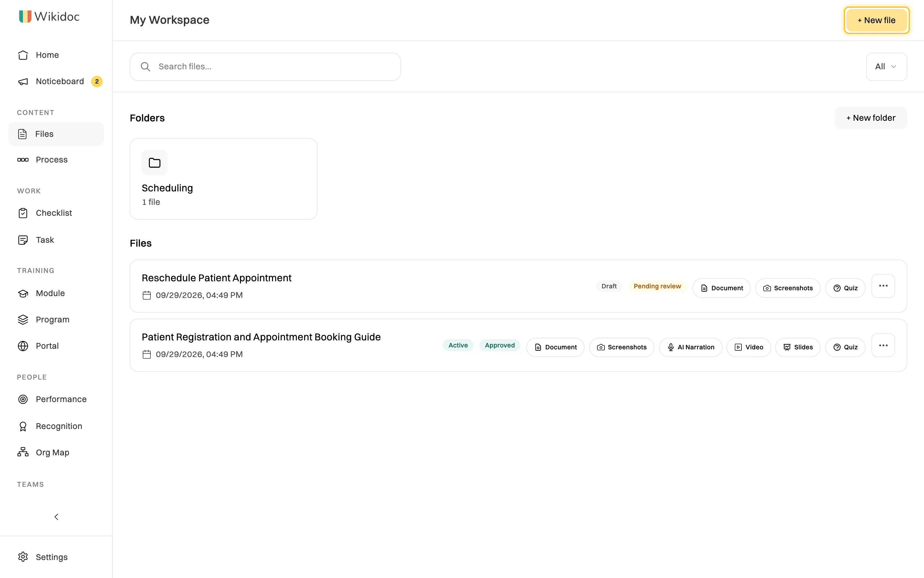This screenshot has width=924, height=578.
Task: Open Screenshots for Reschedule Patient Appointment
Action: 788,288
